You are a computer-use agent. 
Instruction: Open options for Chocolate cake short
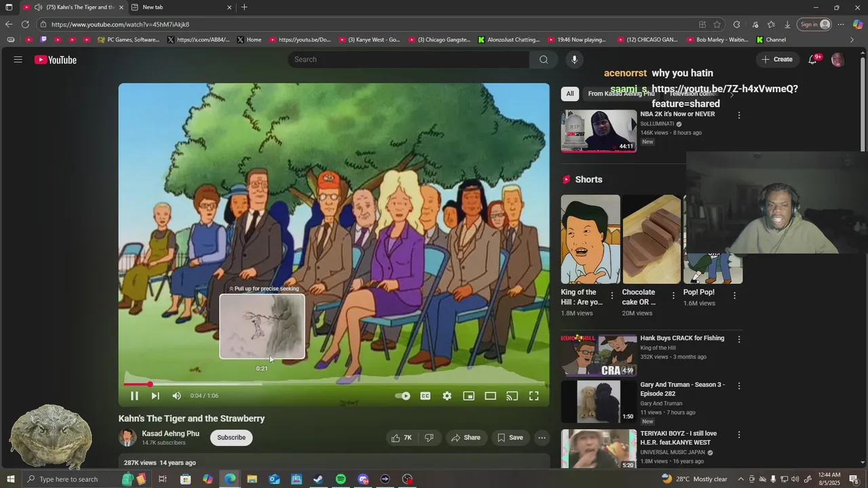click(x=673, y=296)
